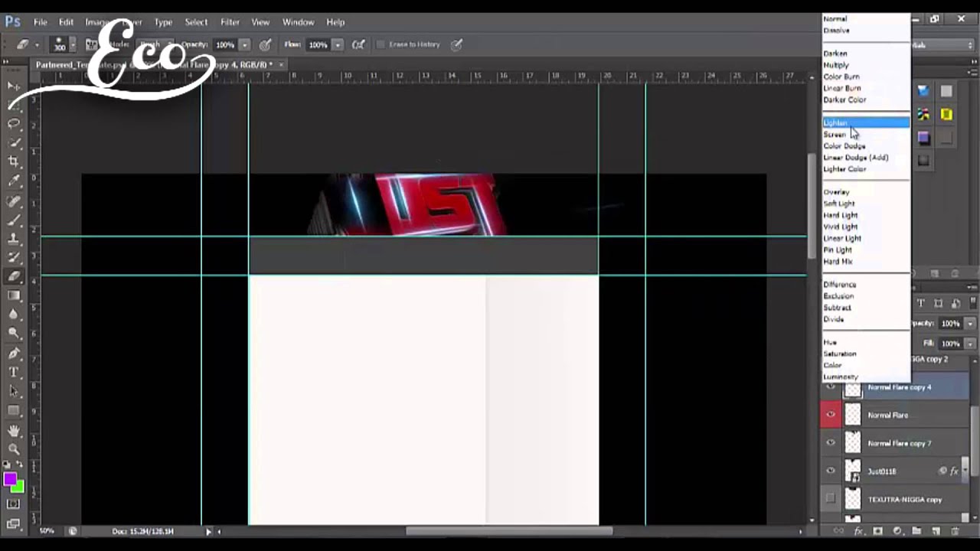Screen dimensions: 980x551
Task: Select the Spot Healing Brush tool
Action: click(14, 201)
